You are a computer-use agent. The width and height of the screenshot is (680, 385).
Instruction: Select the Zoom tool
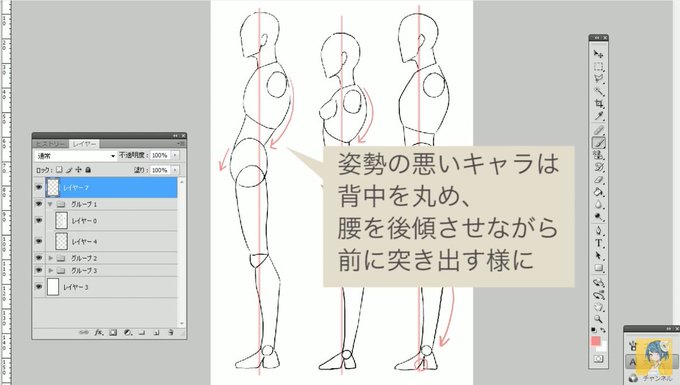coord(598,320)
